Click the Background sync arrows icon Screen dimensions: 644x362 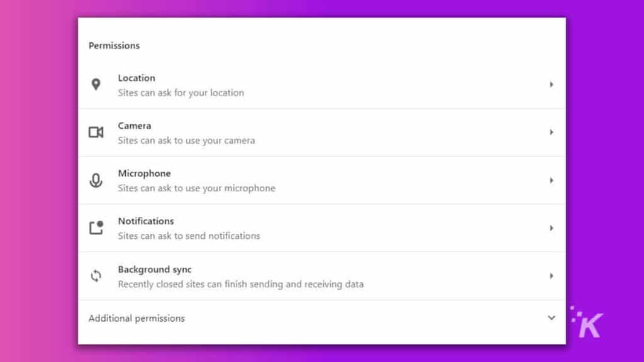click(96, 276)
